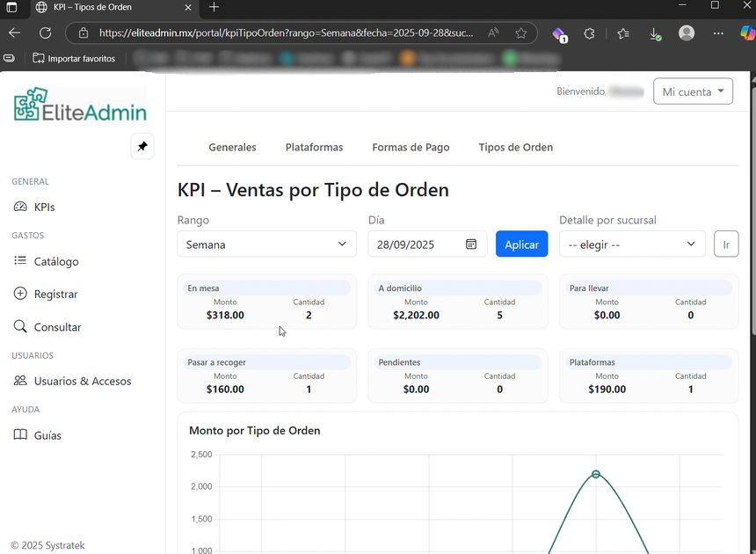This screenshot has height=554, width=756.
Task: Click the calendar icon in date field
Action: tap(471, 244)
